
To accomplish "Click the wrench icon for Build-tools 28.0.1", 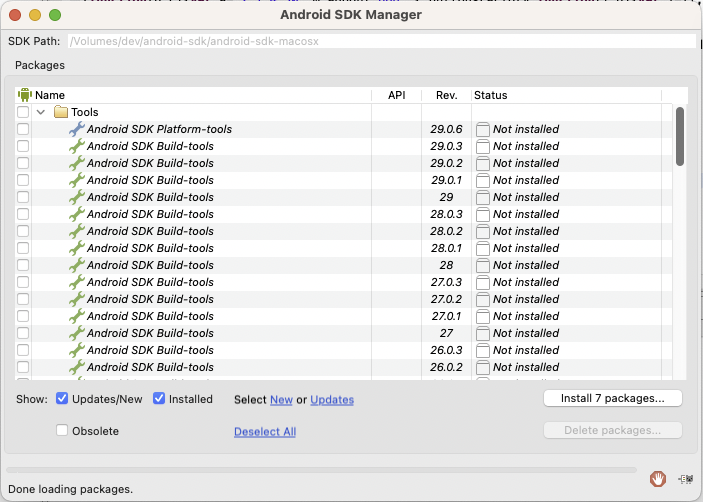I will coord(77,248).
